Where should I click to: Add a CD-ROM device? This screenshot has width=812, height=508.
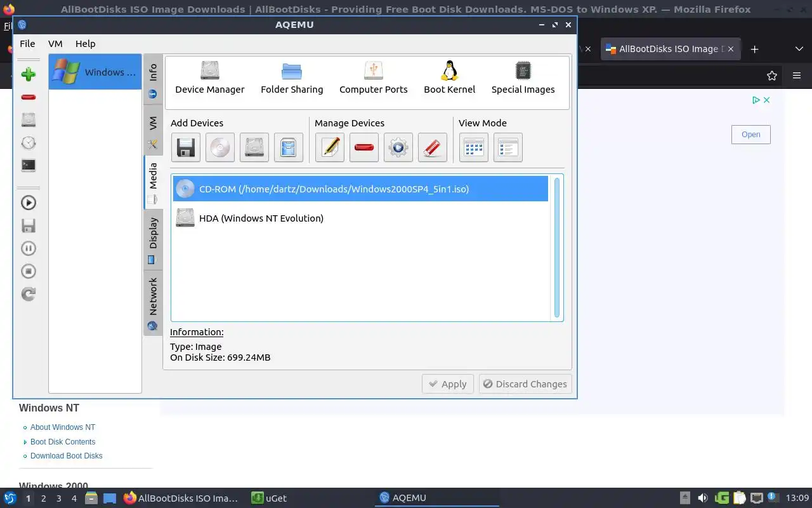[x=220, y=147]
